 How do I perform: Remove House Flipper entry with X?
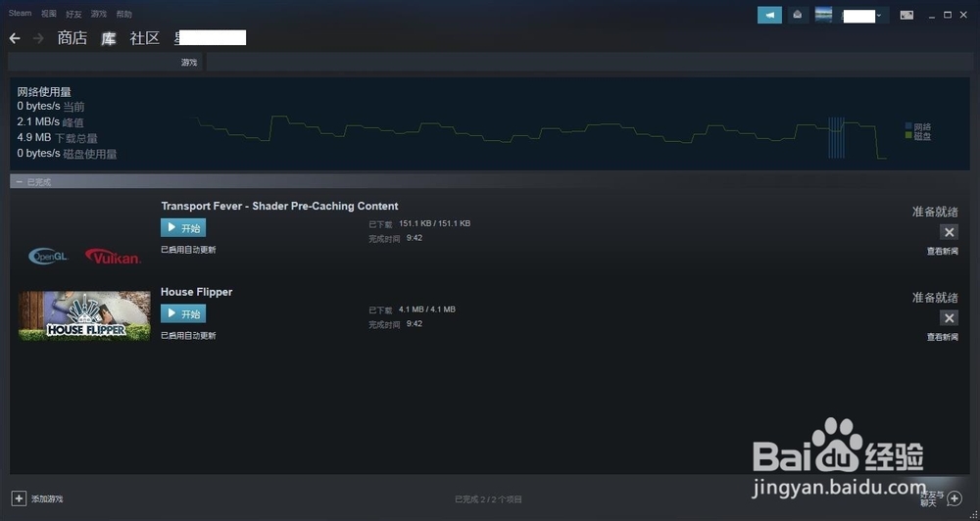tap(949, 318)
